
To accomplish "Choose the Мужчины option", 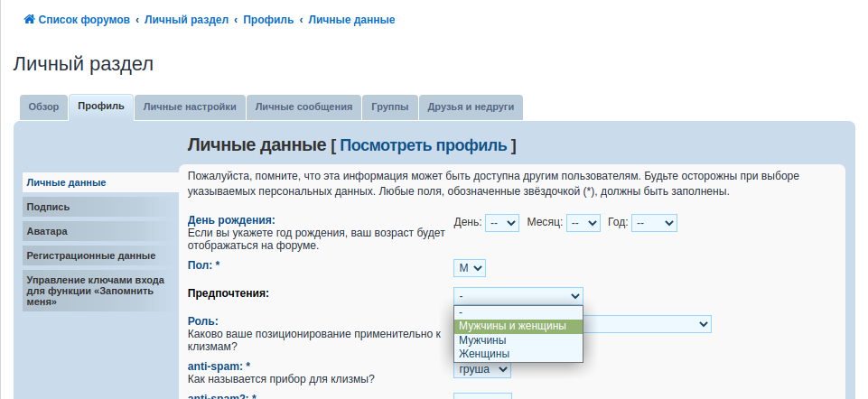I will point(518,340).
